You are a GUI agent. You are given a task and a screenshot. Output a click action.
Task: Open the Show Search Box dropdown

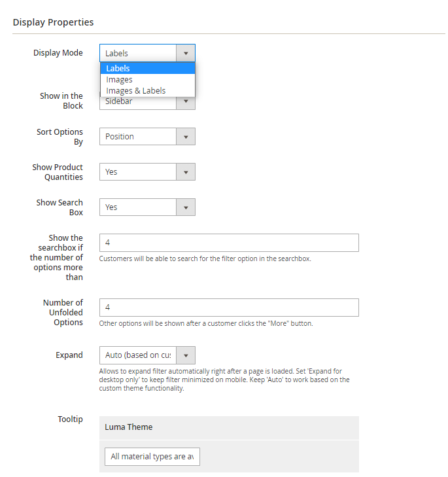click(x=147, y=207)
